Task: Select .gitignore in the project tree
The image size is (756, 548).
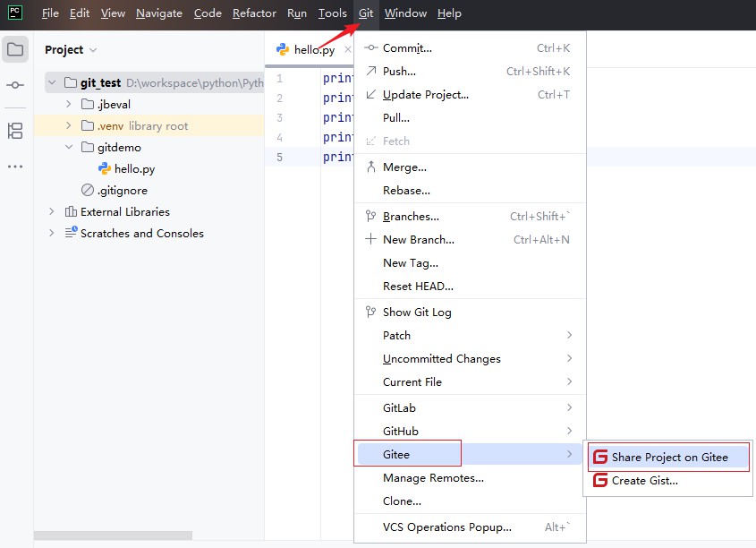Action: coord(123,191)
